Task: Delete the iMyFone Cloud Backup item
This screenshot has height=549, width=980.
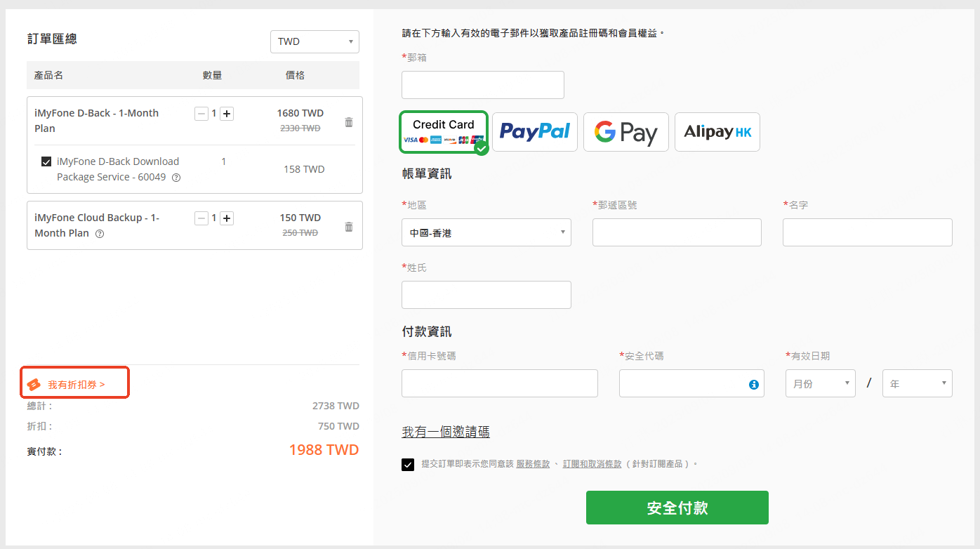Action: tap(349, 227)
